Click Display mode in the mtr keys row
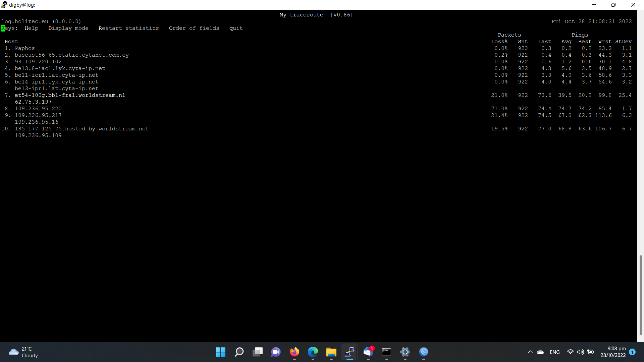This screenshot has height=362, width=644. click(x=68, y=28)
